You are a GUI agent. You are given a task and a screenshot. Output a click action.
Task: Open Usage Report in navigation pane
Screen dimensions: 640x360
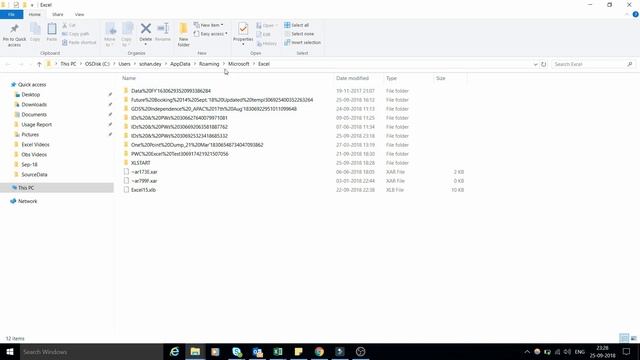click(x=36, y=124)
